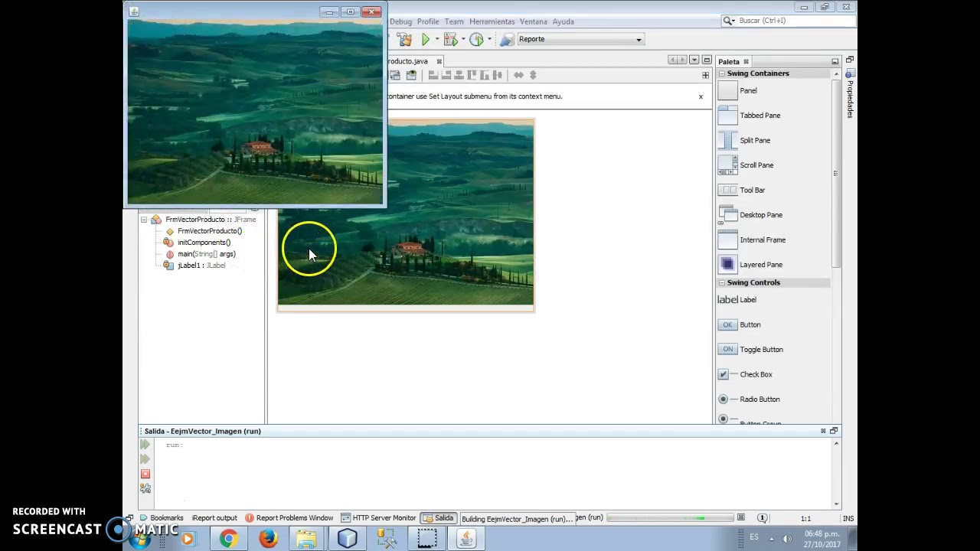The width and height of the screenshot is (980, 551).
Task: Click the Debug Project toolbar icon
Action: [x=450, y=39]
